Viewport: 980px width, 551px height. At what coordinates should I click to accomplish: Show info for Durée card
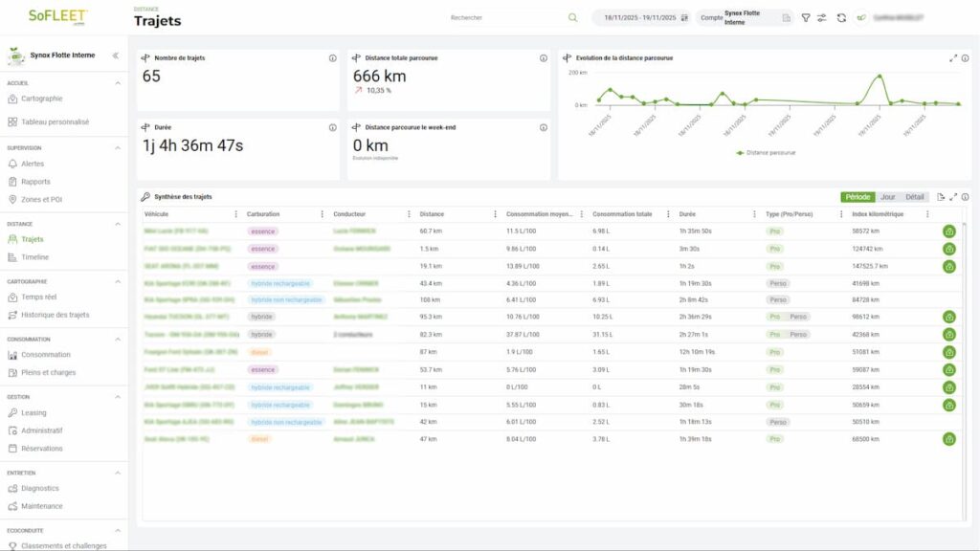[x=332, y=127]
